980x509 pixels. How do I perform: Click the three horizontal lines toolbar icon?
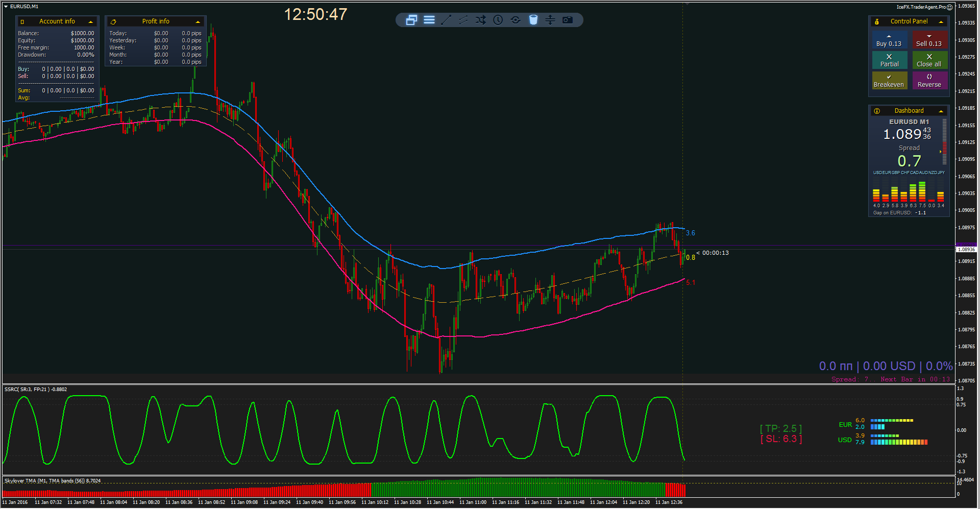(x=429, y=20)
